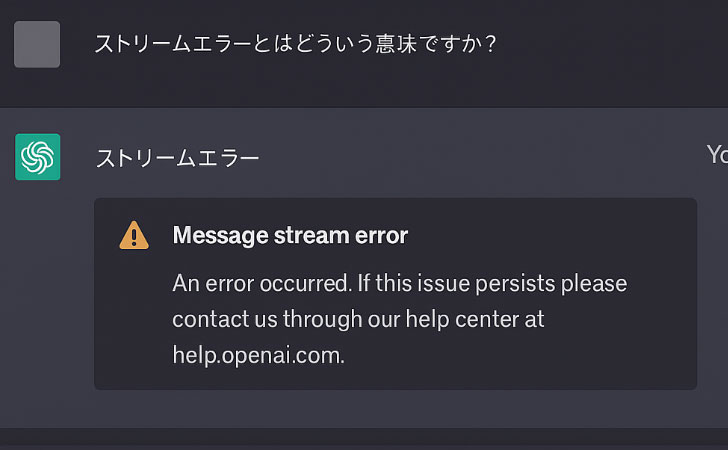Click the dark strip below the assistant message
The width and height of the screenshot is (728, 450).
pyautogui.click(x=364, y=440)
